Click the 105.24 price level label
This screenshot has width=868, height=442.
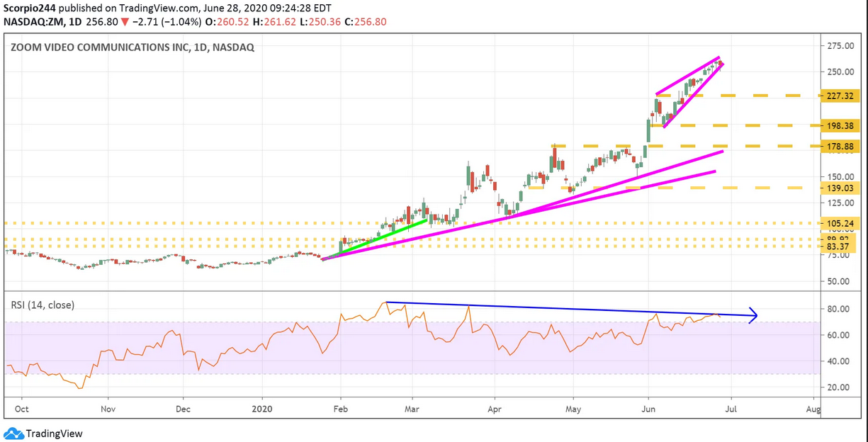coord(840,223)
